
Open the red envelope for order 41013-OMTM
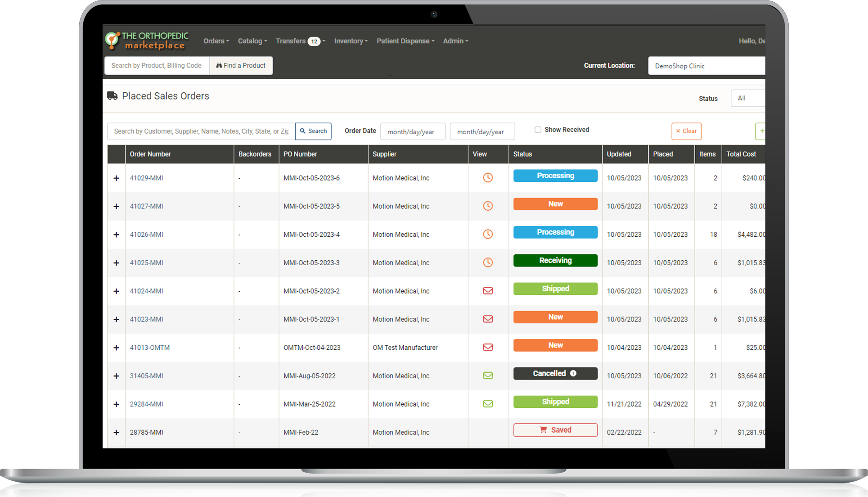tap(488, 348)
